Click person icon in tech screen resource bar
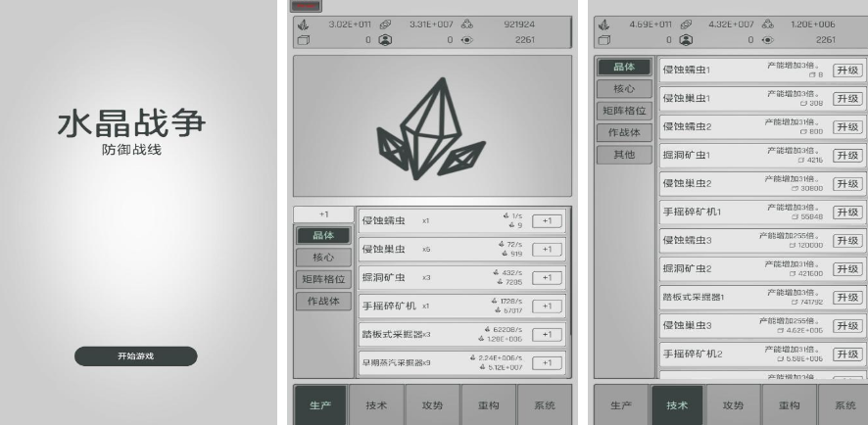This screenshot has width=868, height=425. click(x=686, y=40)
